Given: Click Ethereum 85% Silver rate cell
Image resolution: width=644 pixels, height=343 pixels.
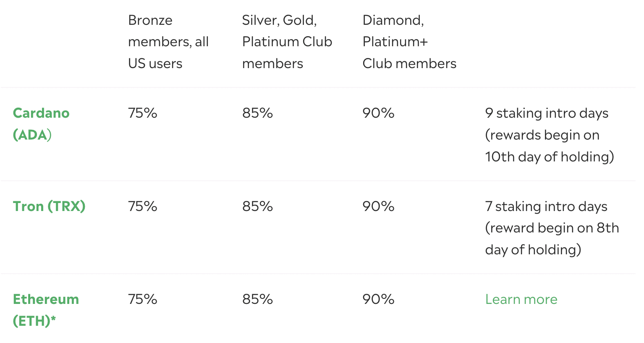Looking at the screenshot, I should [257, 299].
